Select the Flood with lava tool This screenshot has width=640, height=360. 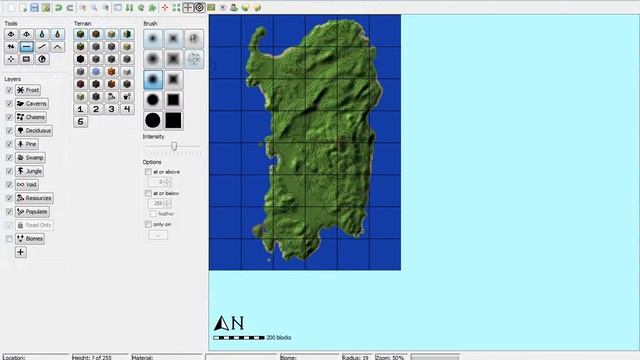(x=58, y=34)
